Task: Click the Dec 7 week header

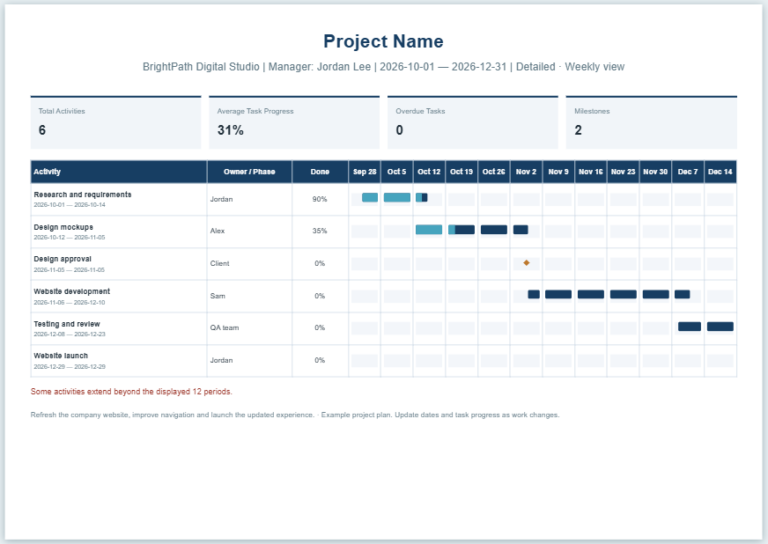Action: coord(688,172)
